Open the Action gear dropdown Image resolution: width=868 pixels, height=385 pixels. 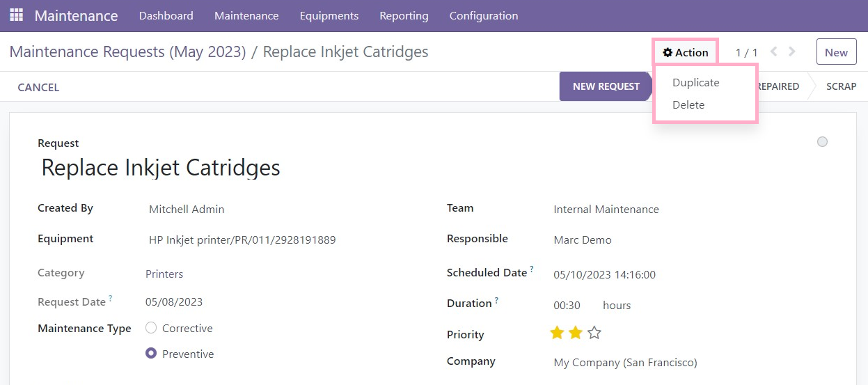coord(686,52)
